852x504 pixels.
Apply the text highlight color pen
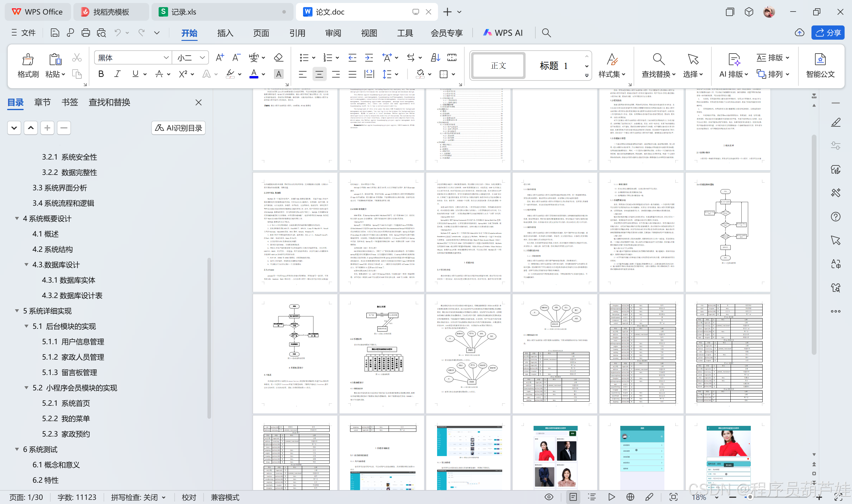(230, 74)
